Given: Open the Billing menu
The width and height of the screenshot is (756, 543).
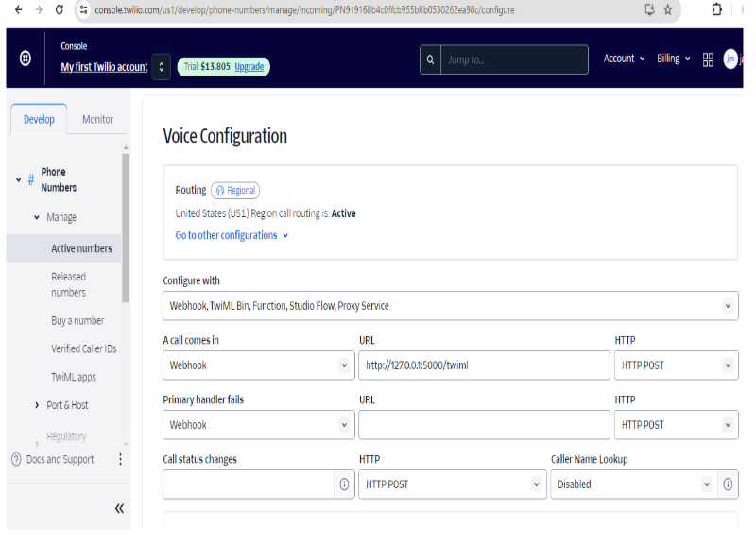Looking at the screenshot, I should pyautogui.click(x=673, y=59).
